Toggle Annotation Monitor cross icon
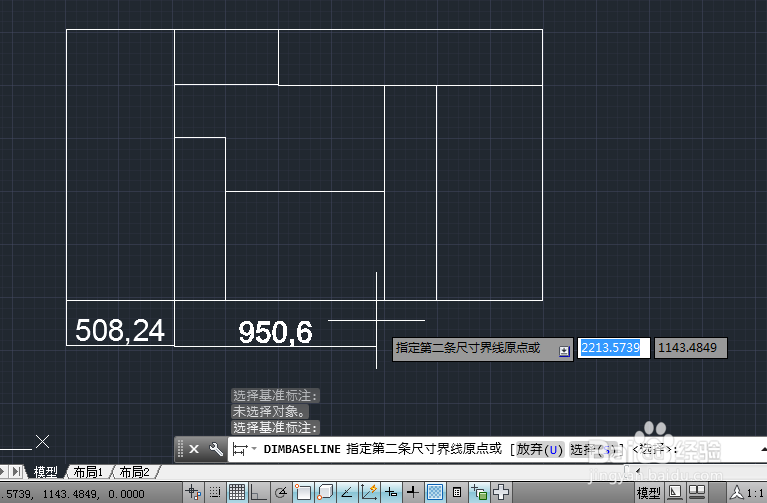The width and height of the screenshot is (767, 503). [x=501, y=492]
